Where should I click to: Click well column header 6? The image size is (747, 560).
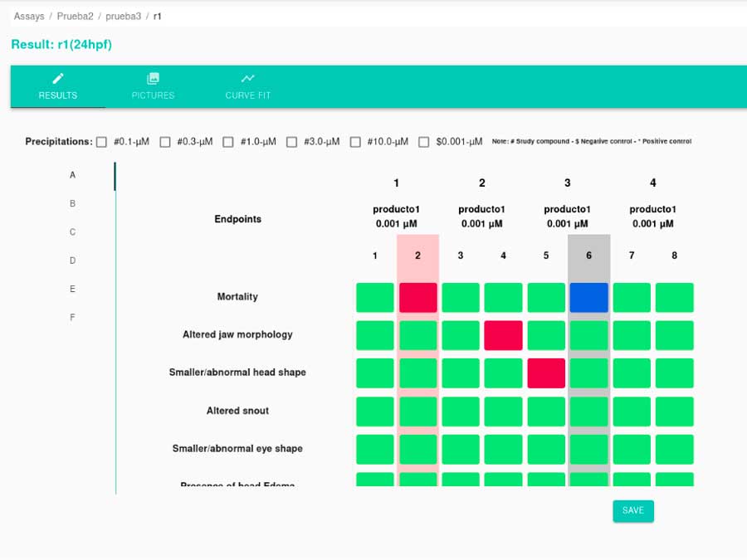tap(588, 256)
